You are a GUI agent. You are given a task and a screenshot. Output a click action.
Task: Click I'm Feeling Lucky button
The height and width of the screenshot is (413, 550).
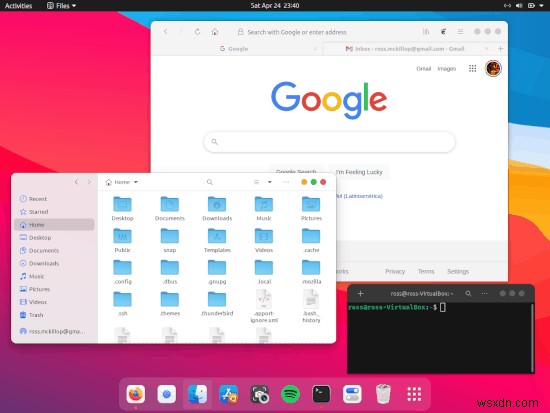point(359,172)
